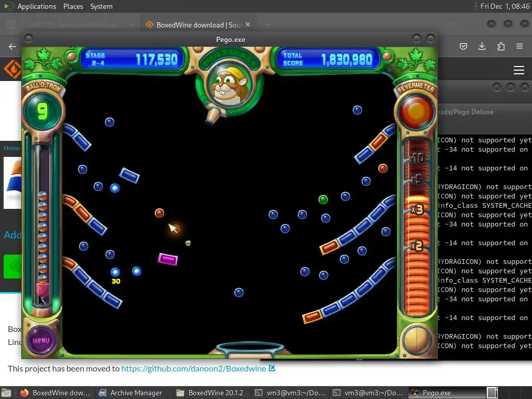
Task: Open the Applications menu
Action: click(37, 6)
